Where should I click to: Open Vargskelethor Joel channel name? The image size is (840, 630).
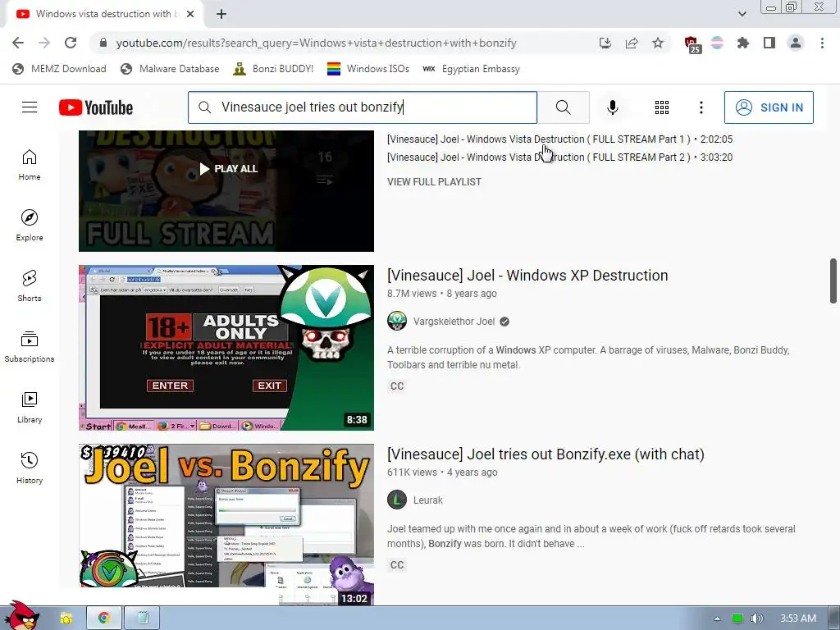454,321
